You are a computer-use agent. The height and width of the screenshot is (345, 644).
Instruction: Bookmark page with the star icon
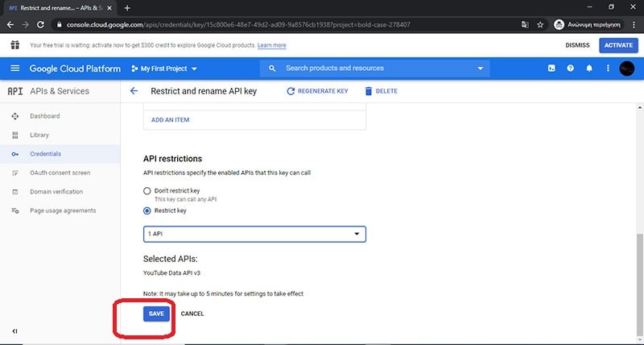pos(540,25)
